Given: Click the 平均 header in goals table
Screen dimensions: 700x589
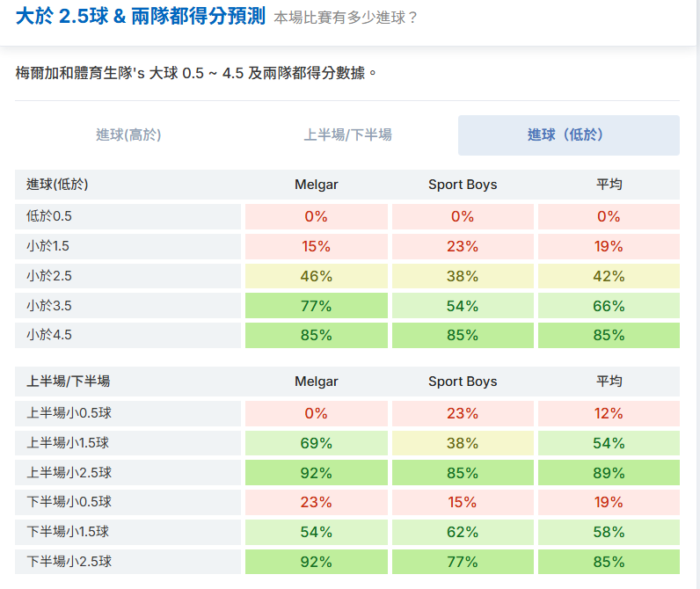Looking at the screenshot, I should (609, 185).
